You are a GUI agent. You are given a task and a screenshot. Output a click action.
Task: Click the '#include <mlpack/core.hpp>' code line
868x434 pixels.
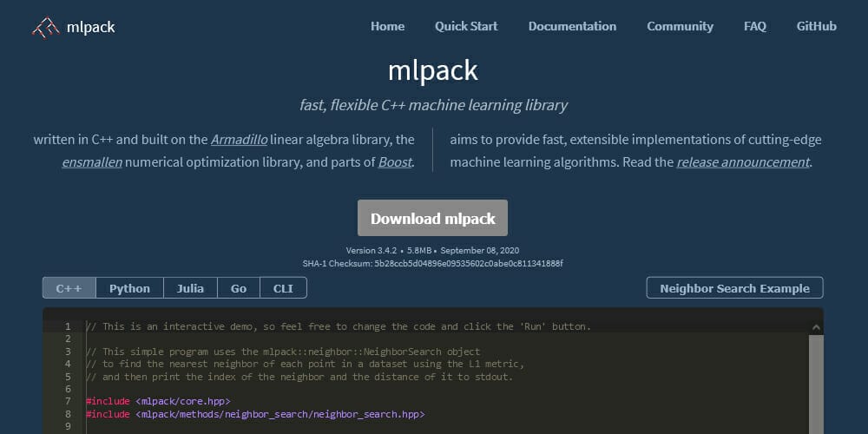[158, 401]
